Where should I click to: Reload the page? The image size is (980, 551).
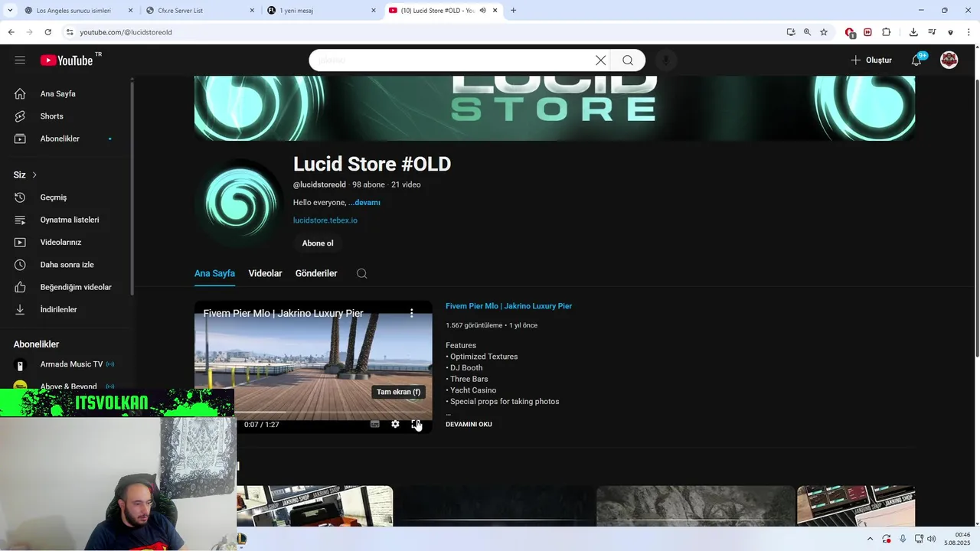tap(47, 32)
